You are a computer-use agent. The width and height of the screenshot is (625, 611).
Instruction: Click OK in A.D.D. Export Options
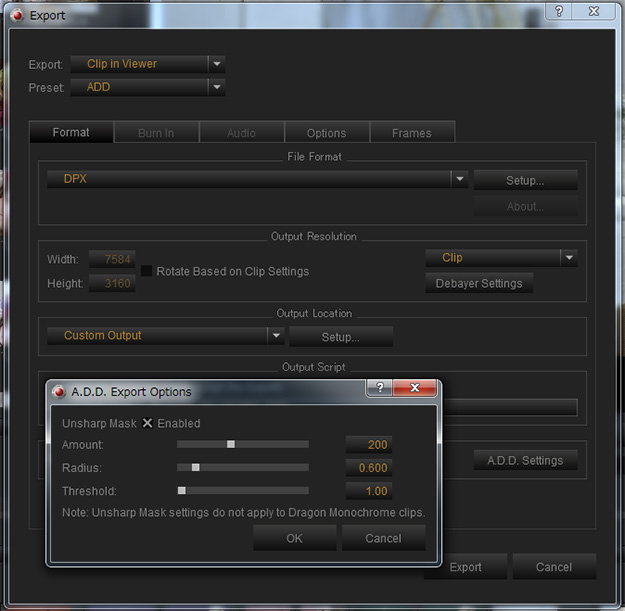point(294,538)
